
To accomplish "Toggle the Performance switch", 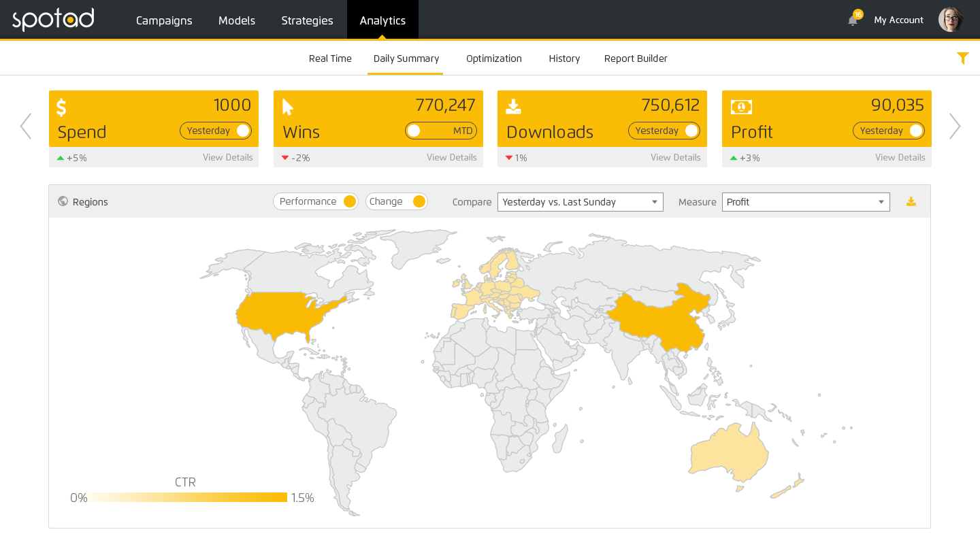I will coord(316,201).
